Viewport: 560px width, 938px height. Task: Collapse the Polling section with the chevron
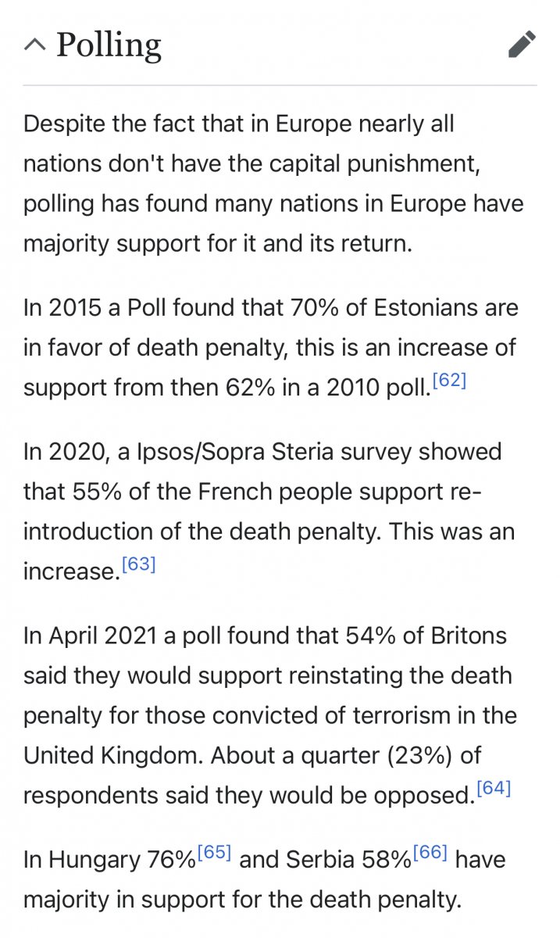(x=34, y=45)
